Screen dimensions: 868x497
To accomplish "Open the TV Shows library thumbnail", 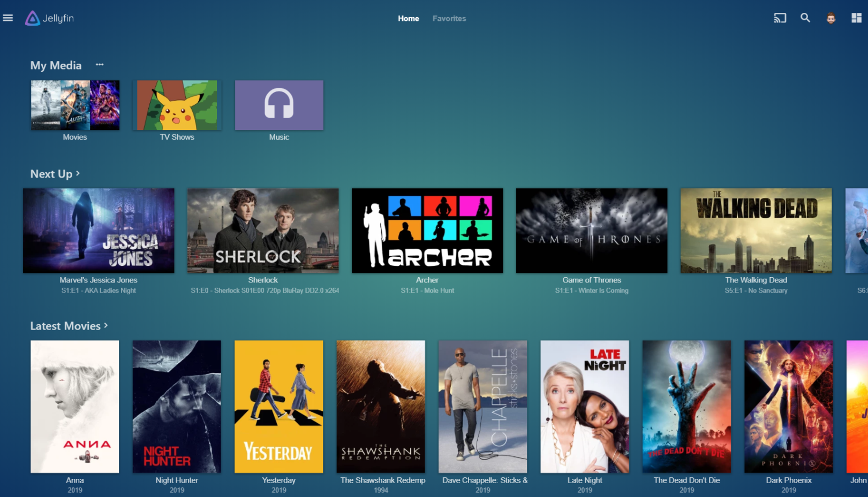I will pyautogui.click(x=177, y=105).
